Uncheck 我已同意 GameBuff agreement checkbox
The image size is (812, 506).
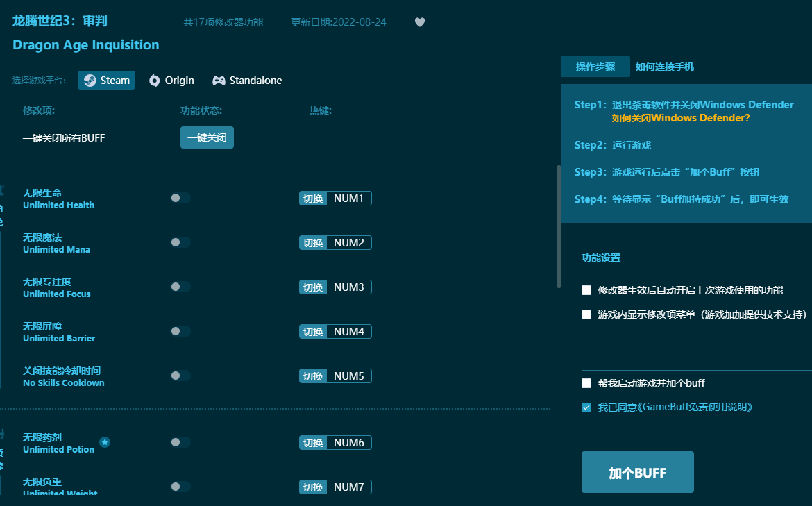[586, 407]
